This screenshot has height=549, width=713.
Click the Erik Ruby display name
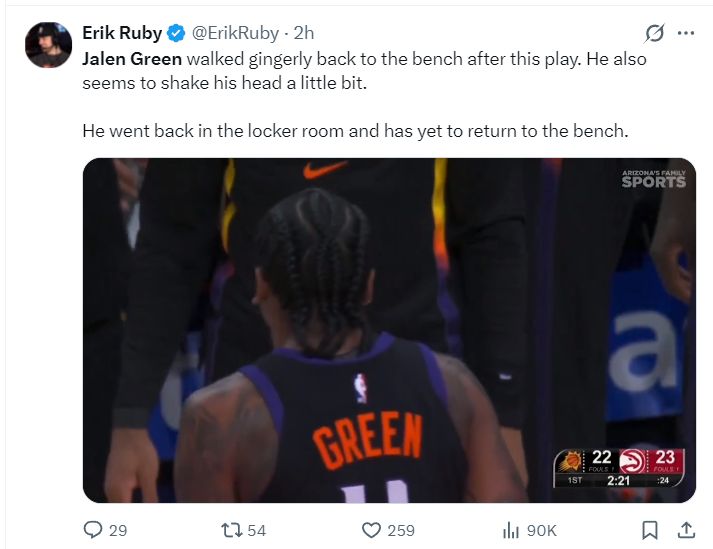[122, 33]
